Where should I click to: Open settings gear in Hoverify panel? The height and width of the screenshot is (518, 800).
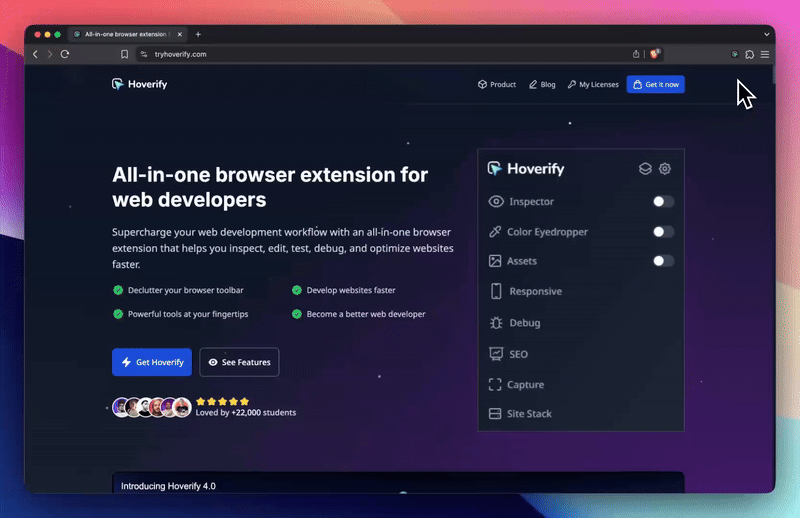(665, 168)
